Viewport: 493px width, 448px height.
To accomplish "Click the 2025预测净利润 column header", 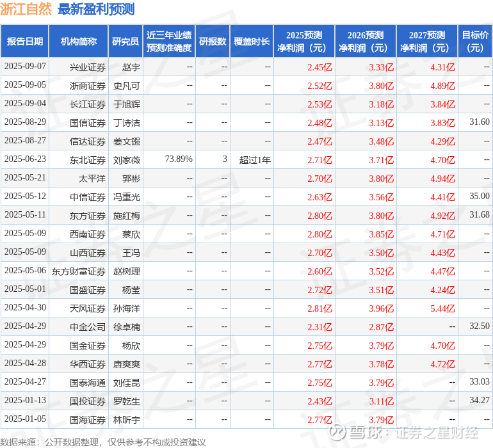I will click(x=304, y=42).
